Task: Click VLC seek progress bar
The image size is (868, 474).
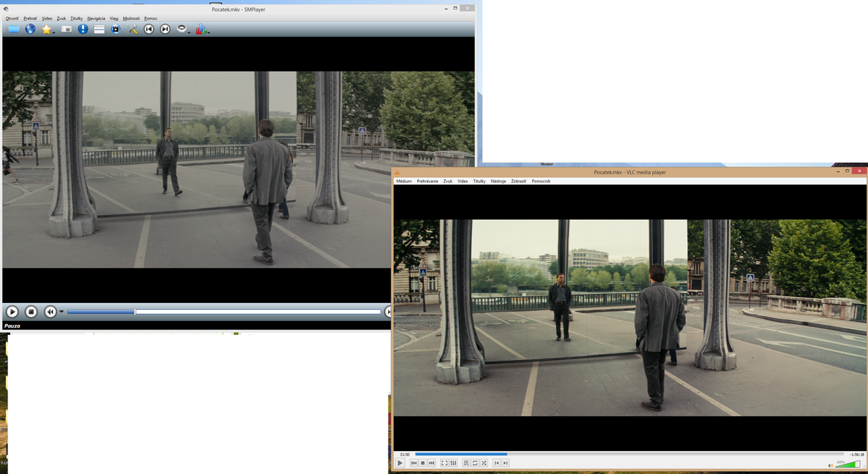Action: coord(629,454)
